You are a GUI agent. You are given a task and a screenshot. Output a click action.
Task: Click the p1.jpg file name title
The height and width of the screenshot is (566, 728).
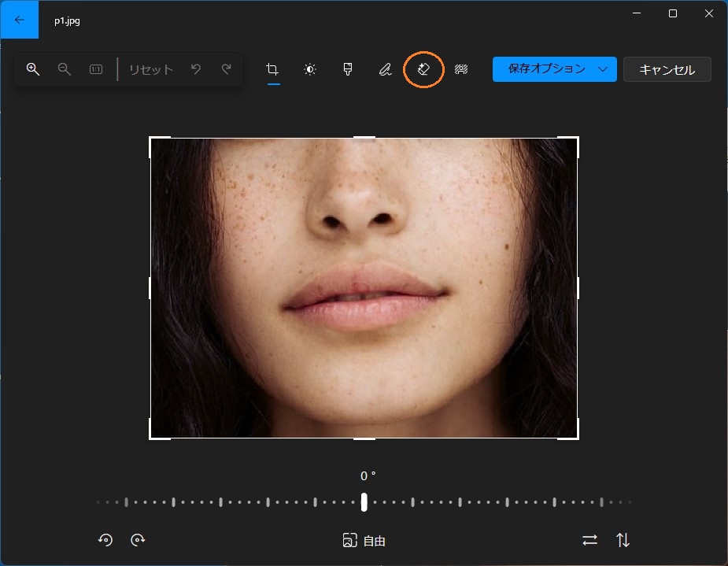(68, 21)
